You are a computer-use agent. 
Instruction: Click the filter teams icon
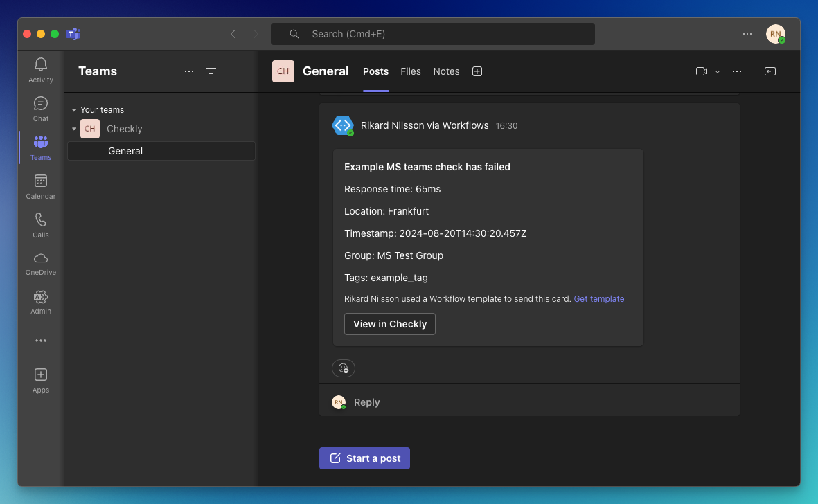(x=211, y=71)
